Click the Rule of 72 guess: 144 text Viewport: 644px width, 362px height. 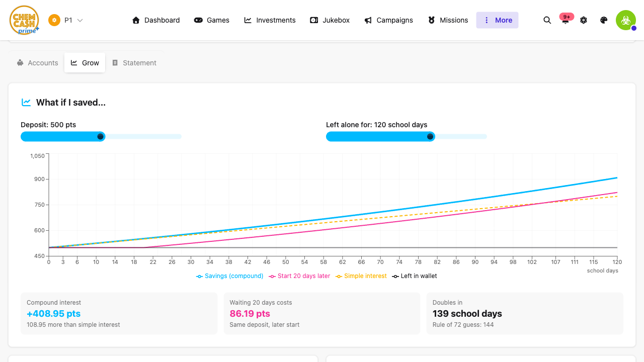tap(463, 325)
